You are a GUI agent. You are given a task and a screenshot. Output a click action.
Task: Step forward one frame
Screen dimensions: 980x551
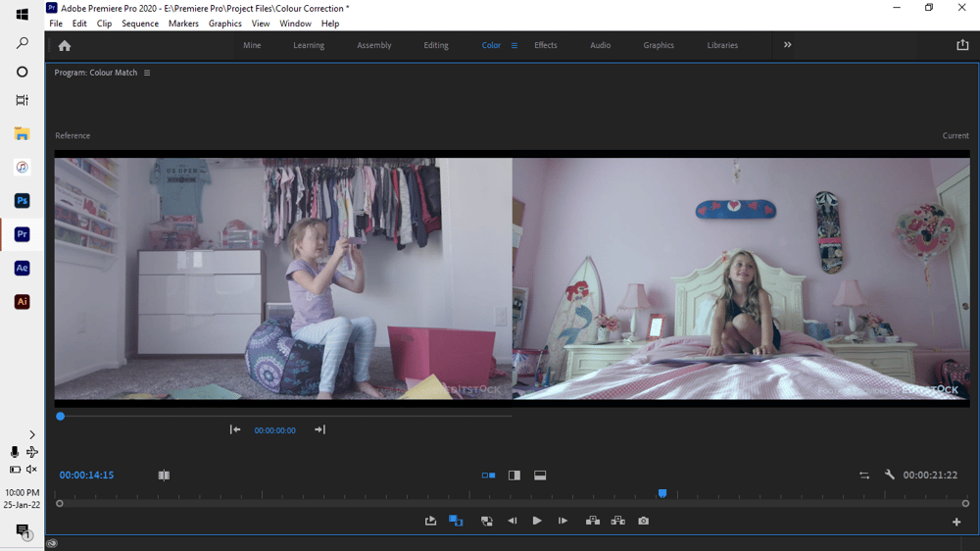pyautogui.click(x=563, y=521)
